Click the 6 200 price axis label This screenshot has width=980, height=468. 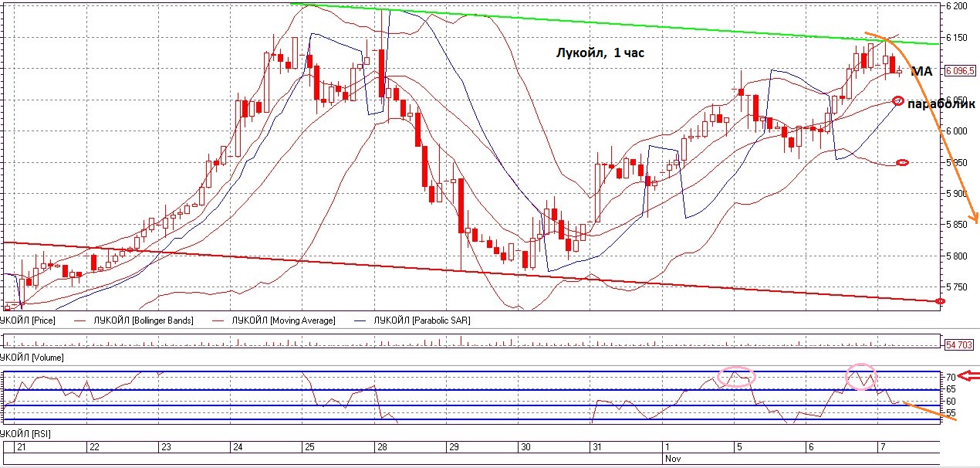coord(956,6)
